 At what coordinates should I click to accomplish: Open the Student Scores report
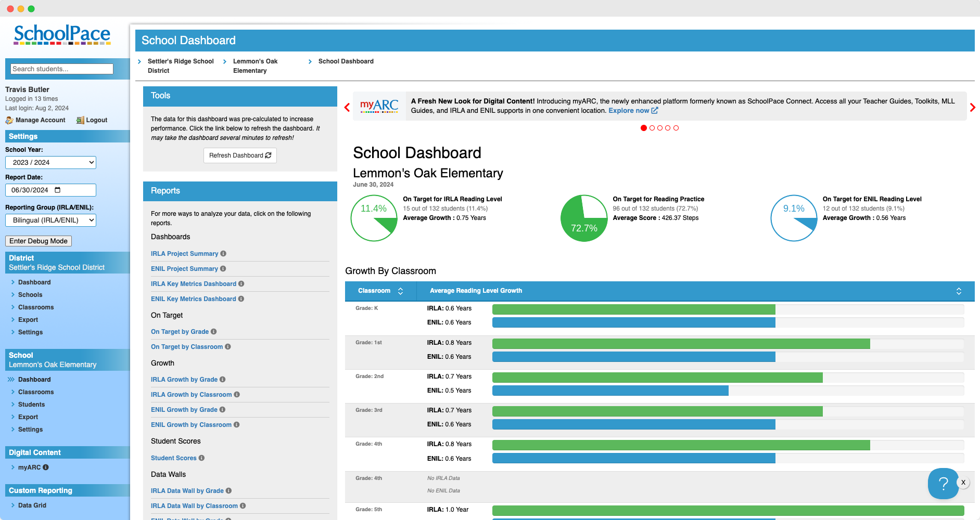tap(174, 458)
